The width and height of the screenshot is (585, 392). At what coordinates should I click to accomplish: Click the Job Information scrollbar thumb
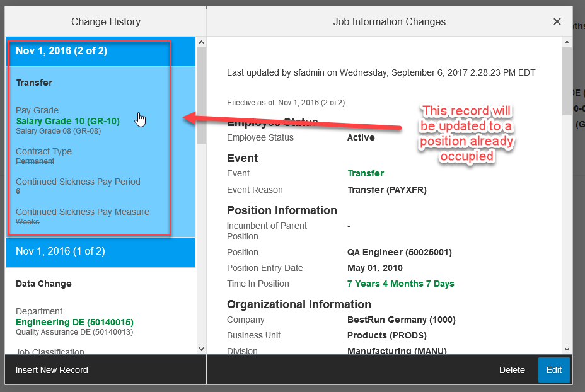pyautogui.click(x=567, y=81)
